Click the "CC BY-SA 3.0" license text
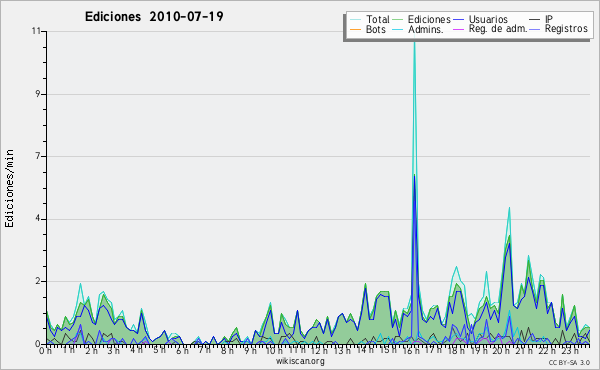600x370 pixels. (x=569, y=363)
